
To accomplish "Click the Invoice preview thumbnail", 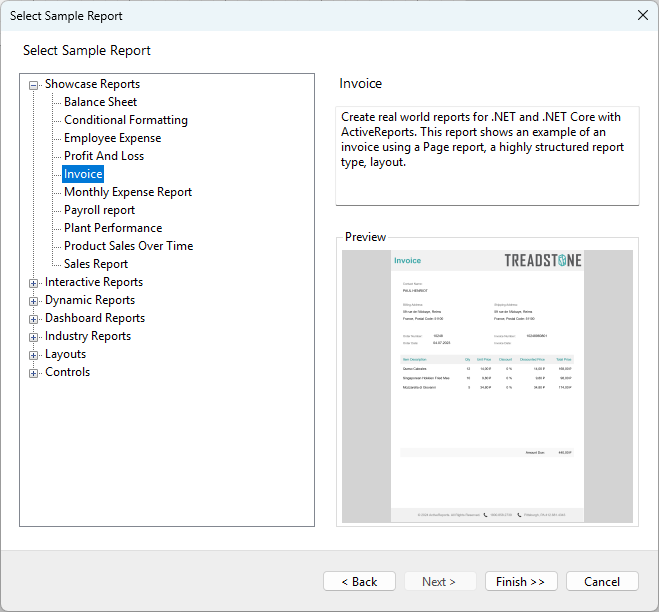I will point(487,386).
